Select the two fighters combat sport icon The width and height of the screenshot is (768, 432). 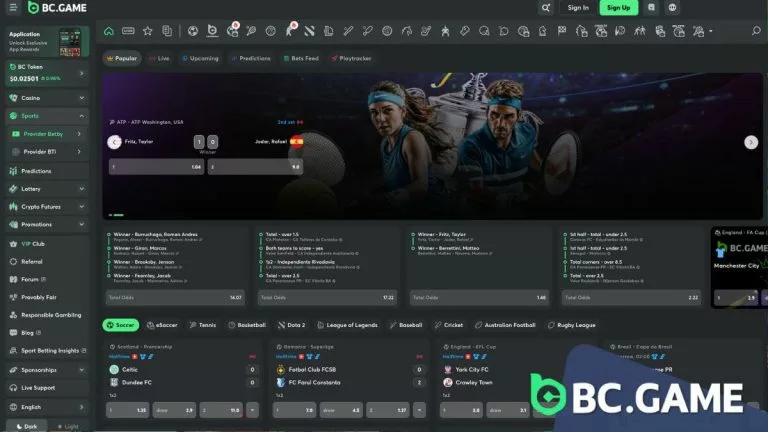click(640, 31)
